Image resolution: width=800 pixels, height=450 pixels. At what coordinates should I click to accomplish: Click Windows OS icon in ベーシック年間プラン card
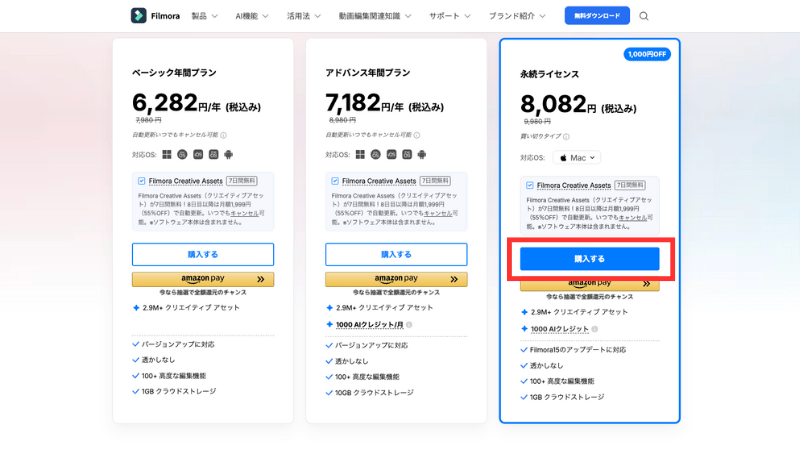coord(167,155)
